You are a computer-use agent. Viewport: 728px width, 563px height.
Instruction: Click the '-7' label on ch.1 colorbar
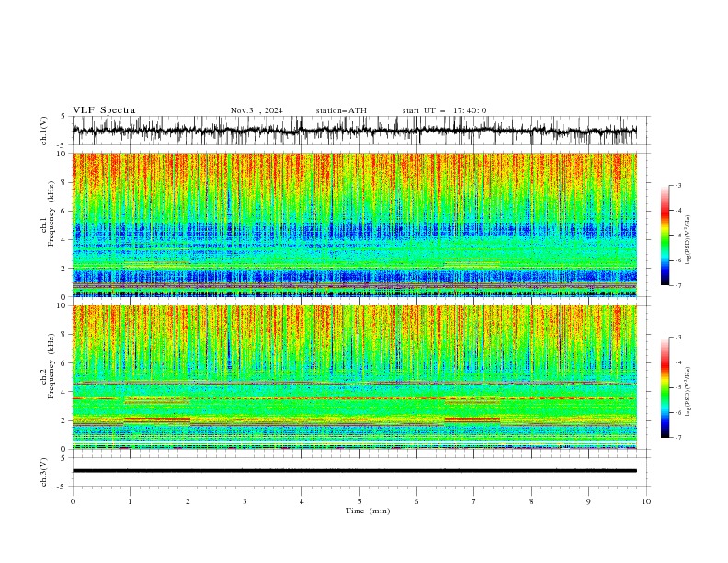point(678,285)
